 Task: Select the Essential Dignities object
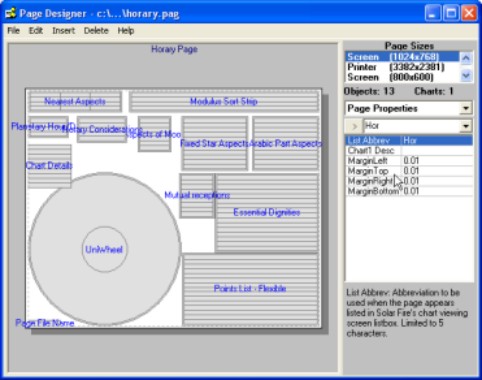[267, 212]
